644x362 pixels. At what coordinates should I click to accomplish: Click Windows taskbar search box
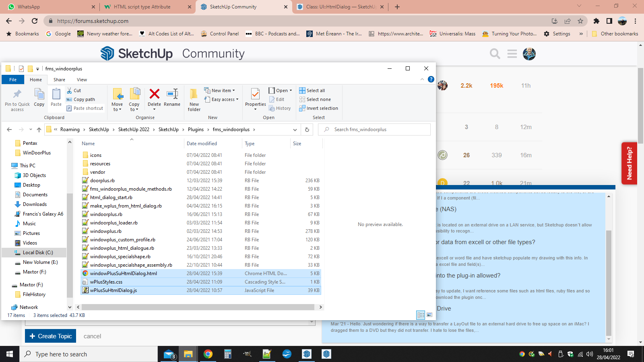pos(89,354)
